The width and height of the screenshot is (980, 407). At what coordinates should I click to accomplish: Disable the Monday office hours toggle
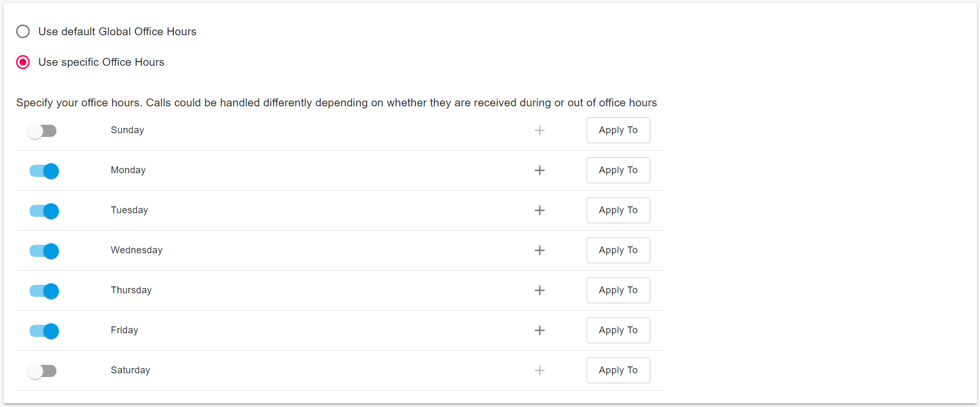pyautogui.click(x=44, y=171)
